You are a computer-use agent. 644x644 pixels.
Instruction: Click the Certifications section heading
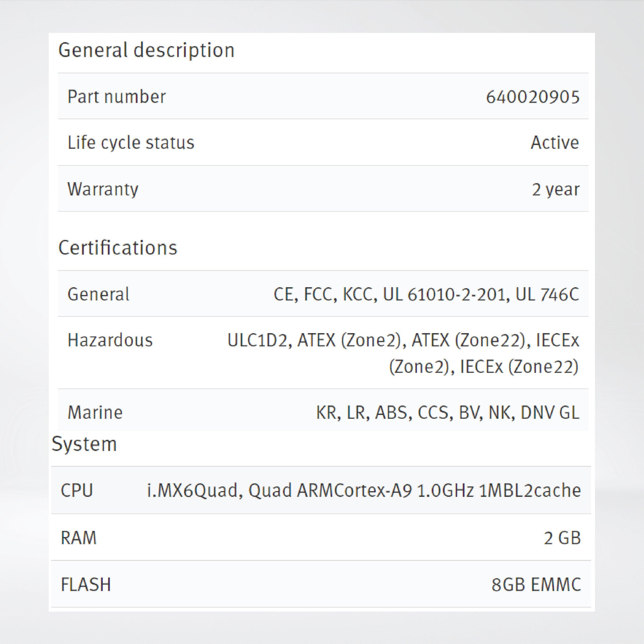pyautogui.click(x=118, y=248)
